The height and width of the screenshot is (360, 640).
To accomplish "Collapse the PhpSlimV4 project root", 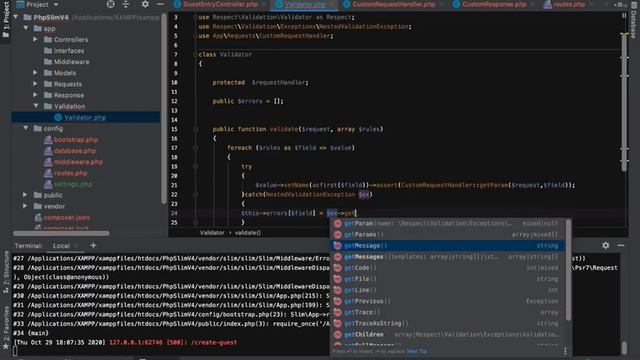I will coord(16,18).
